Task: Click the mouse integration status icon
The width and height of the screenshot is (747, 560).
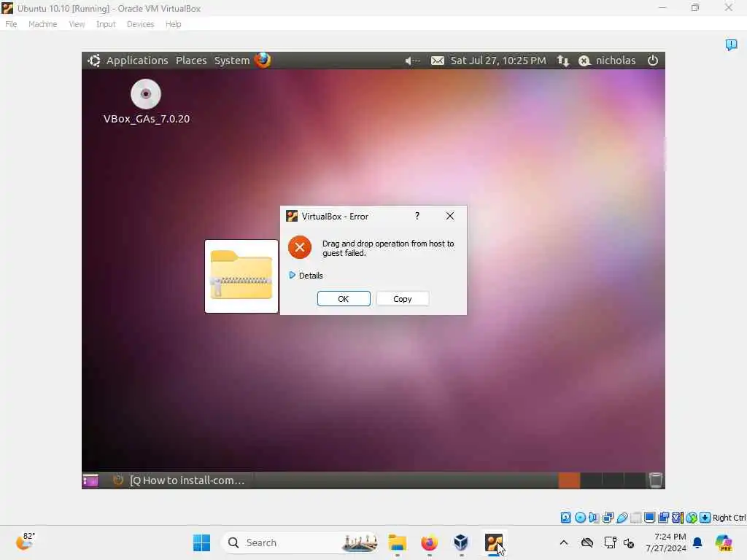Action: coord(692,517)
